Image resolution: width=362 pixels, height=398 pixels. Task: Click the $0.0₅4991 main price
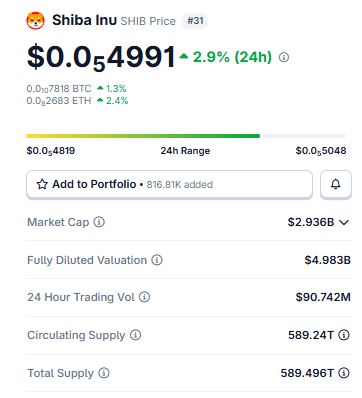point(101,58)
